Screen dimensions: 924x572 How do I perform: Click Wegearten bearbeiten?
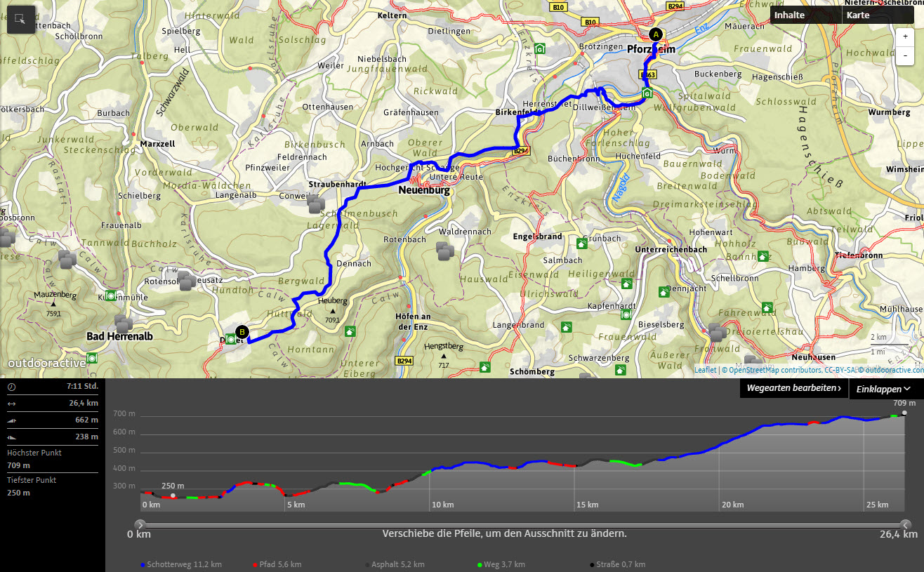[x=793, y=388]
